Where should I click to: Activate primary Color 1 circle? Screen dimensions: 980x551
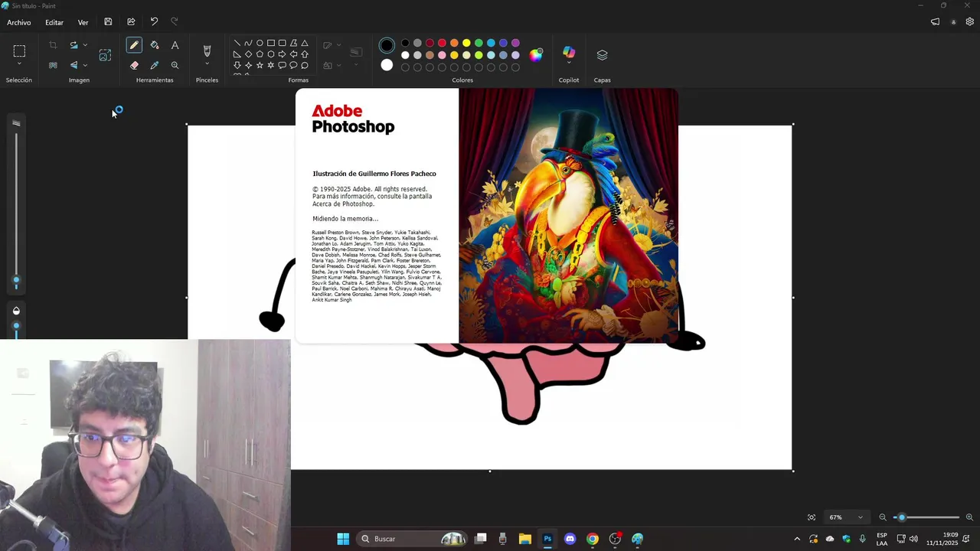pyautogui.click(x=387, y=46)
